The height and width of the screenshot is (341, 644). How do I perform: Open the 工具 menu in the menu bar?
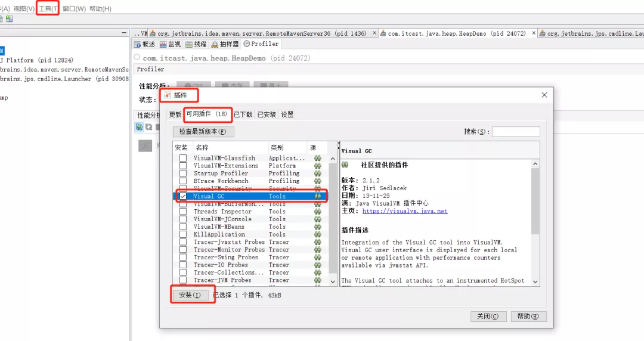(48, 8)
